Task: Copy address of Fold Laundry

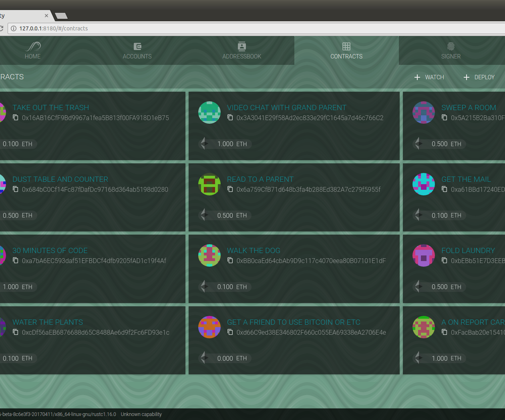Action: pos(445,261)
